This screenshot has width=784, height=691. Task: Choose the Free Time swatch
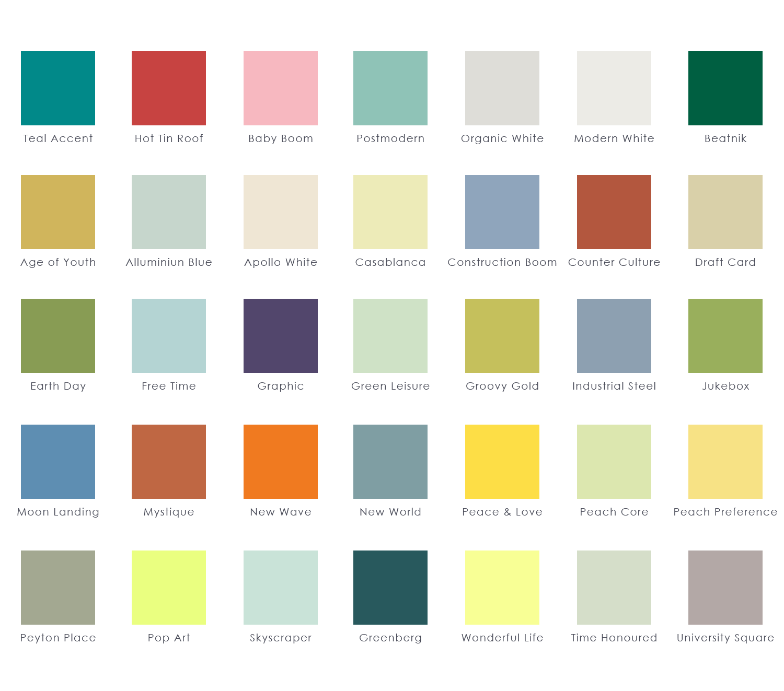point(169,336)
